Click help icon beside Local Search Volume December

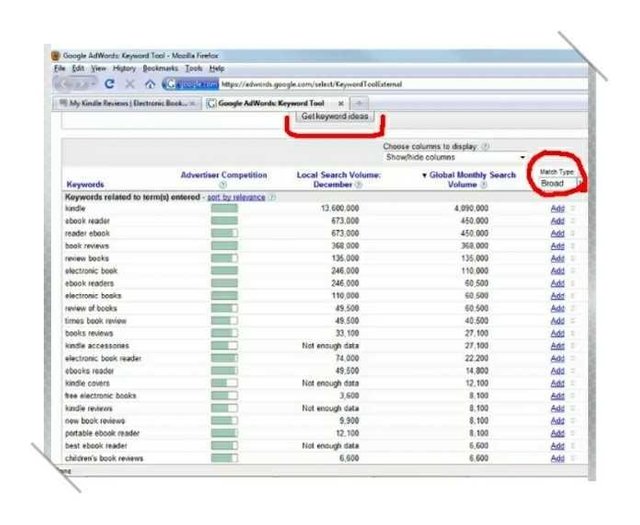(358, 185)
